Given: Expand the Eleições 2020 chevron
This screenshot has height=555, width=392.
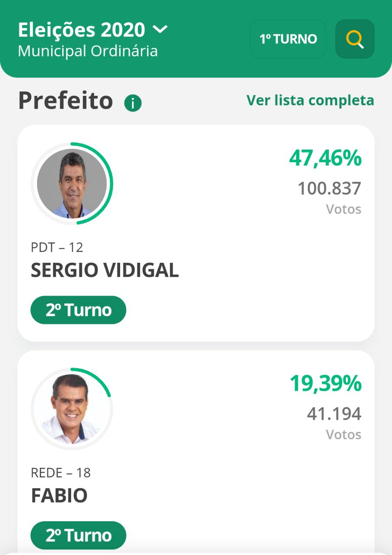Looking at the screenshot, I should tap(160, 30).
